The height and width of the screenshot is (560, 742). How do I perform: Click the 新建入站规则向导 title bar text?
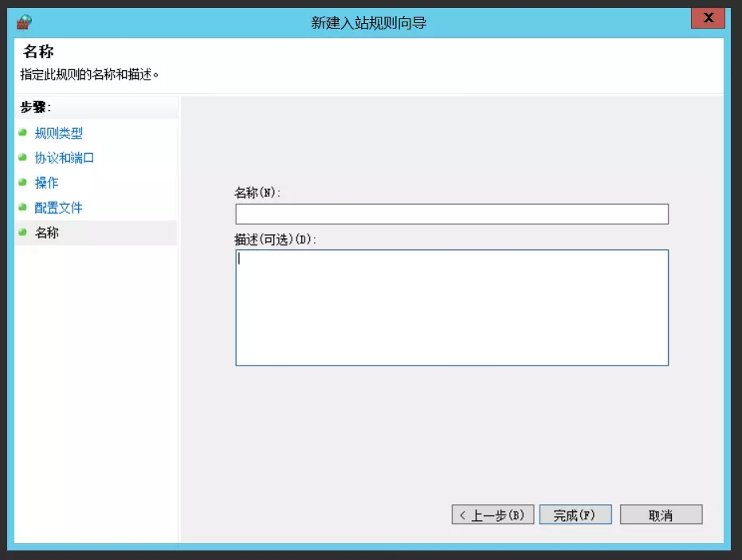point(368,23)
